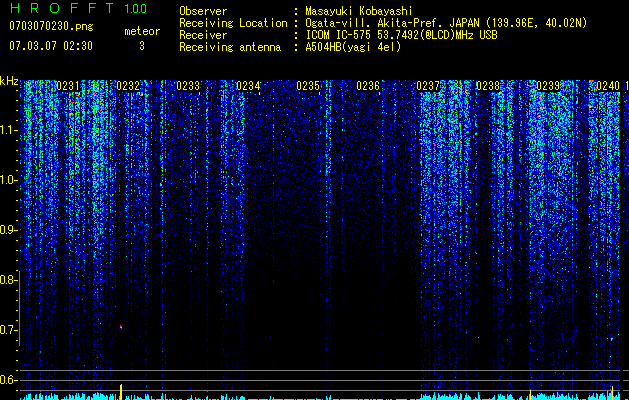This screenshot has width=629, height=400.
Task: Click the 0240 time marker
Action: tap(608, 86)
